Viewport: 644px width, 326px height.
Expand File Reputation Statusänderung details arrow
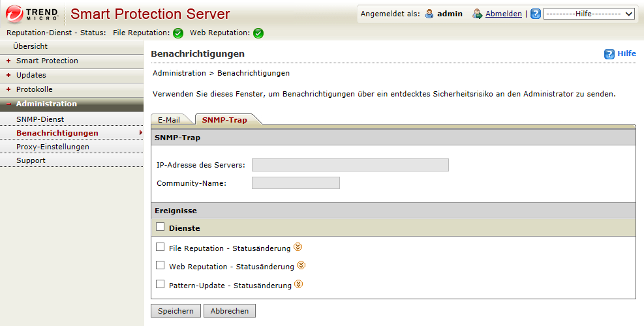(x=298, y=247)
